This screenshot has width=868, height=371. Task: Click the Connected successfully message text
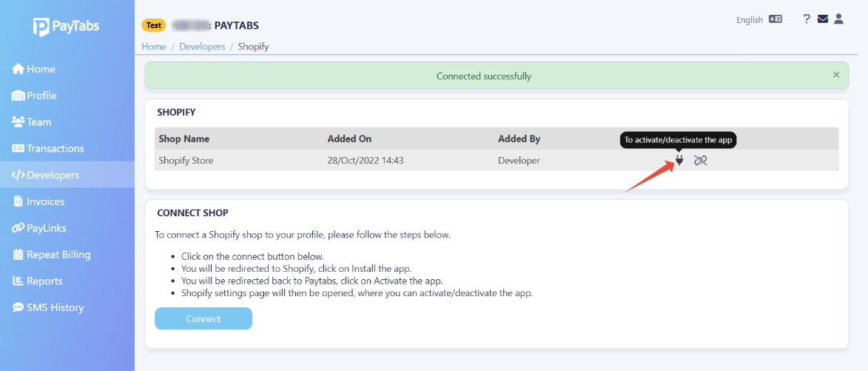click(484, 76)
